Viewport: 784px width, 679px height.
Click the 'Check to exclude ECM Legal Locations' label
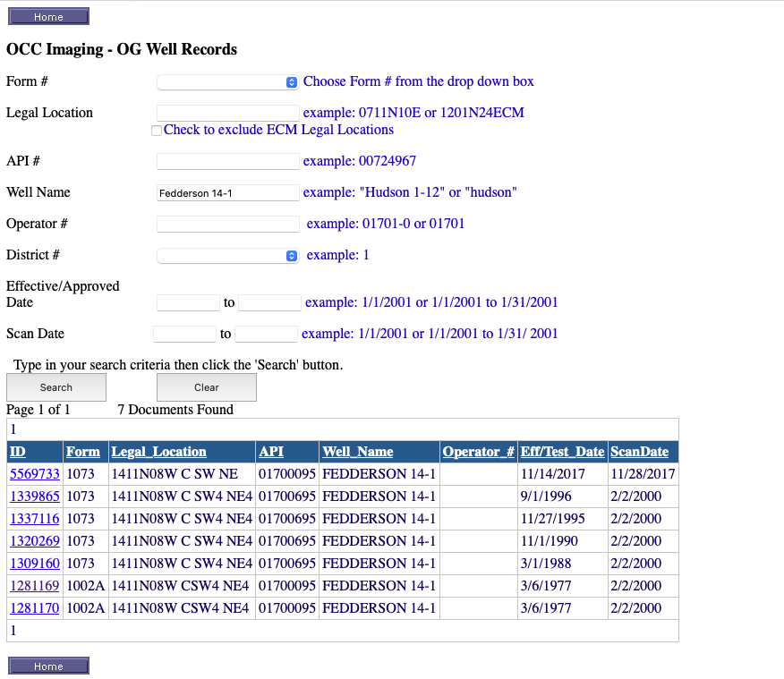[278, 130]
